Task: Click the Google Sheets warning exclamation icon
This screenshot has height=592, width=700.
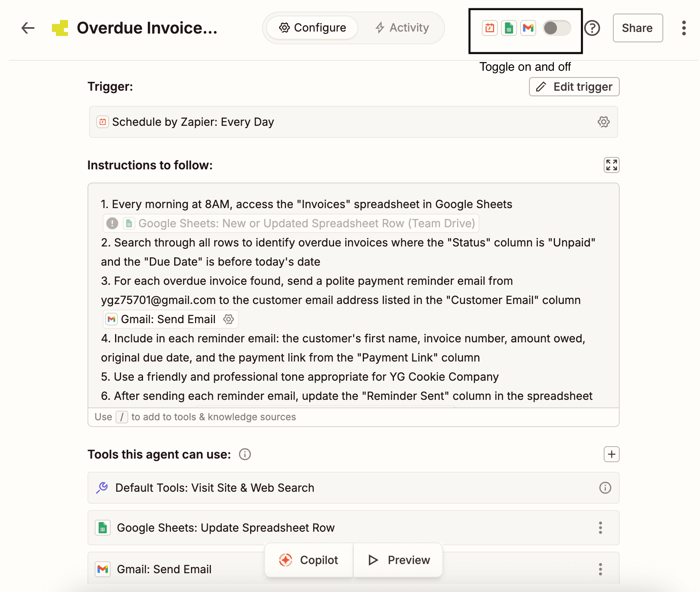Action: 112,223
